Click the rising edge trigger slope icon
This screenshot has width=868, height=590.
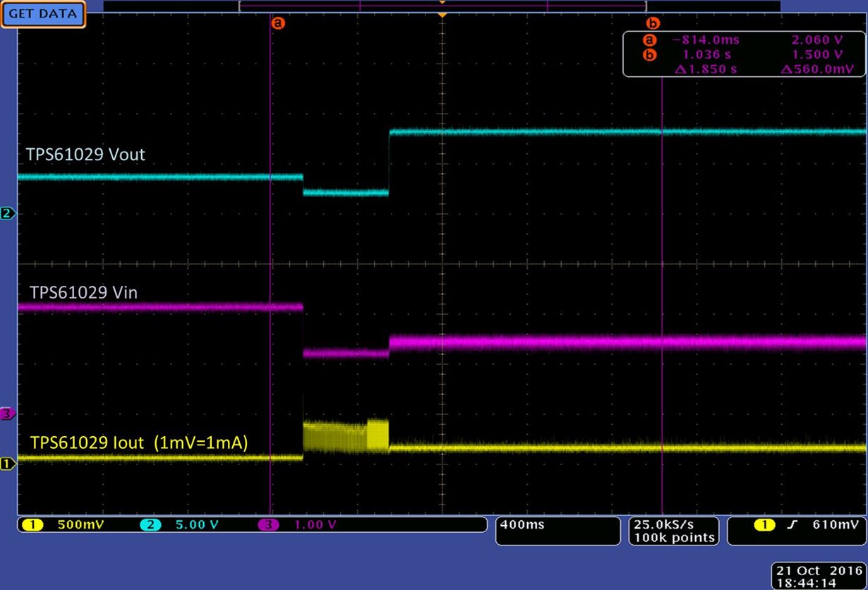point(792,525)
